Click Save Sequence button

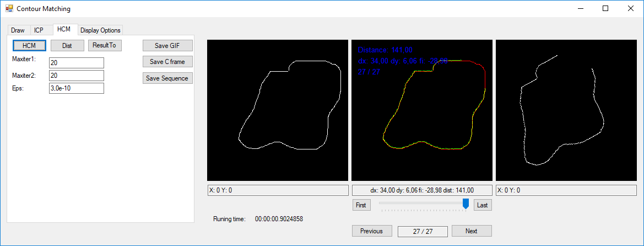pos(167,78)
